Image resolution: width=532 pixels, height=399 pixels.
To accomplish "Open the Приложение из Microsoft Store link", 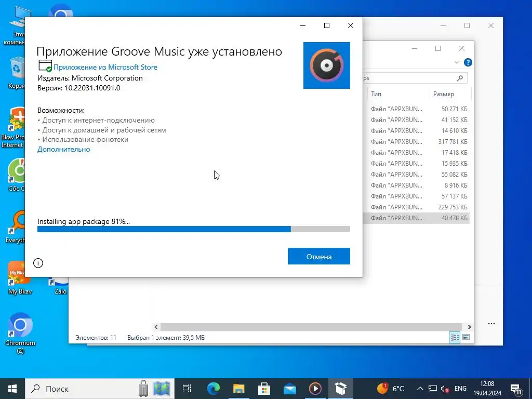I will (105, 67).
